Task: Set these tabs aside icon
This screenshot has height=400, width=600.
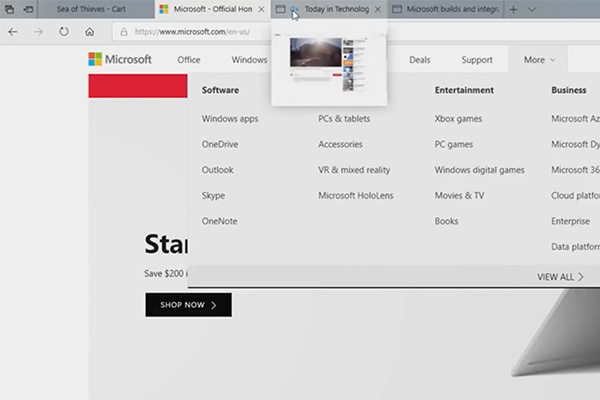Action: tap(28, 9)
